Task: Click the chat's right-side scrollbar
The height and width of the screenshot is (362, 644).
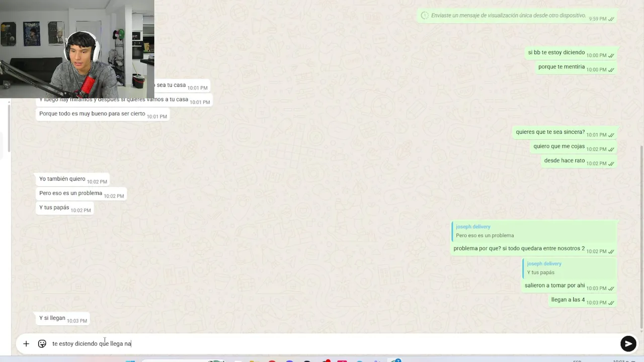Action: click(x=641, y=236)
